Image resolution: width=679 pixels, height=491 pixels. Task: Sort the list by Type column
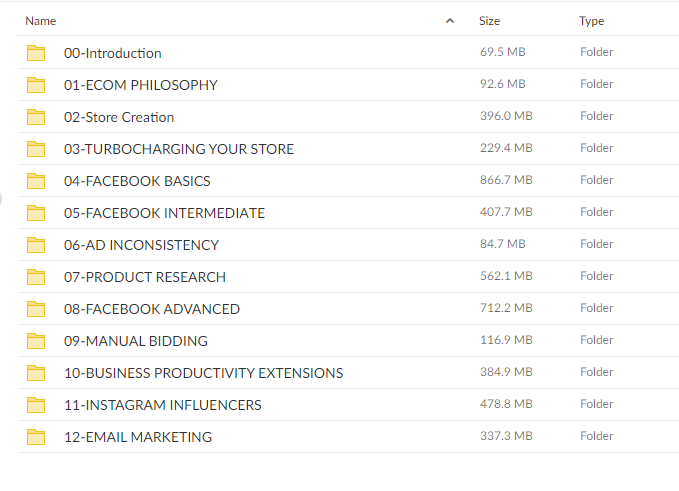tap(591, 21)
